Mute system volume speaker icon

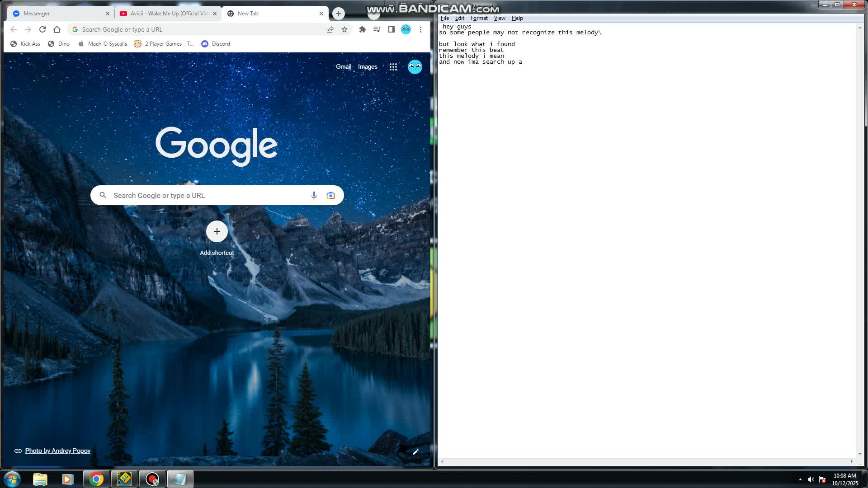[811, 479]
